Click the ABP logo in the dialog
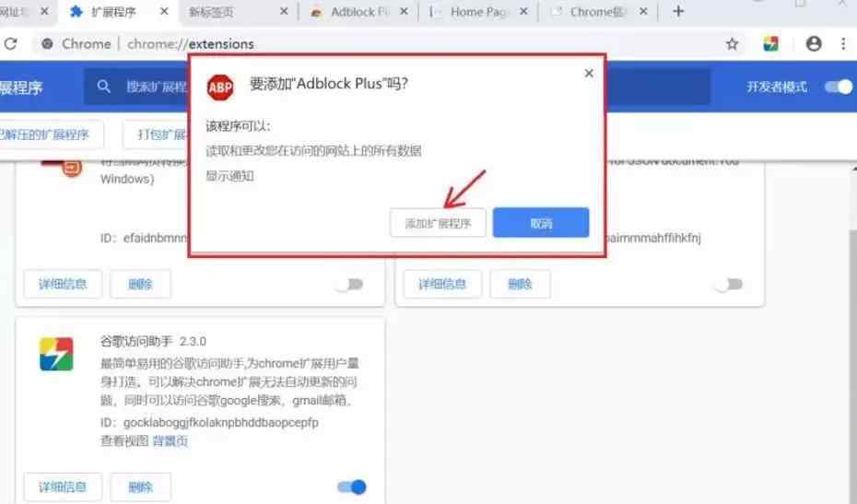857x504 pixels. pyautogui.click(x=220, y=86)
